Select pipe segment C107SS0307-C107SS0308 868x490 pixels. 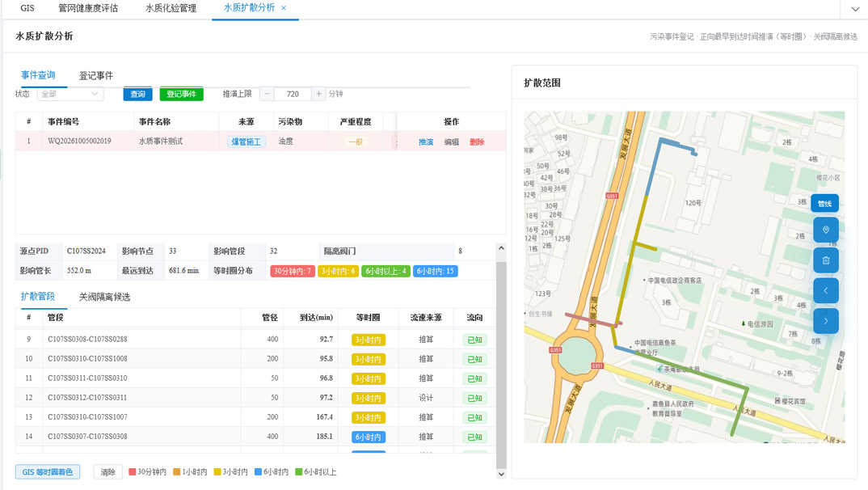87,437
